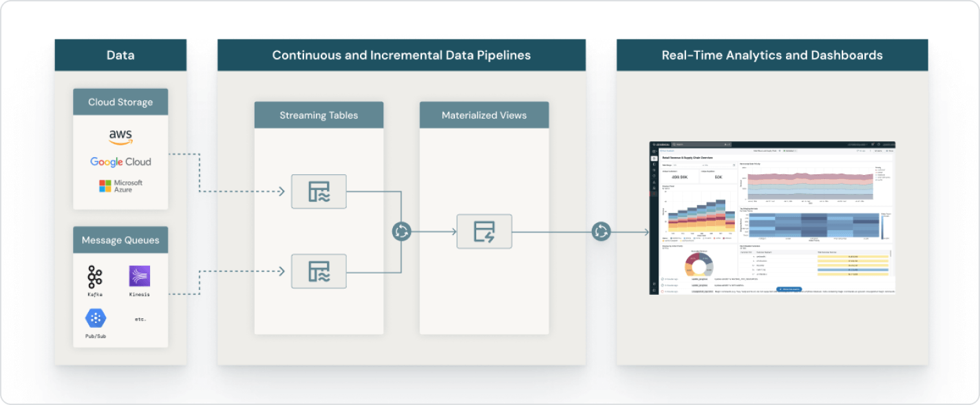Click the AWS logo in Cloud Storage
980x405 pixels.
click(x=120, y=136)
